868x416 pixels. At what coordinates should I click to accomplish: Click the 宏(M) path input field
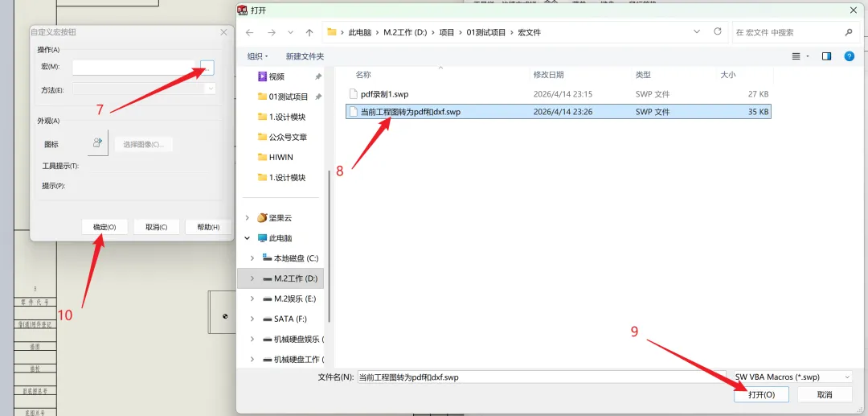tap(133, 67)
